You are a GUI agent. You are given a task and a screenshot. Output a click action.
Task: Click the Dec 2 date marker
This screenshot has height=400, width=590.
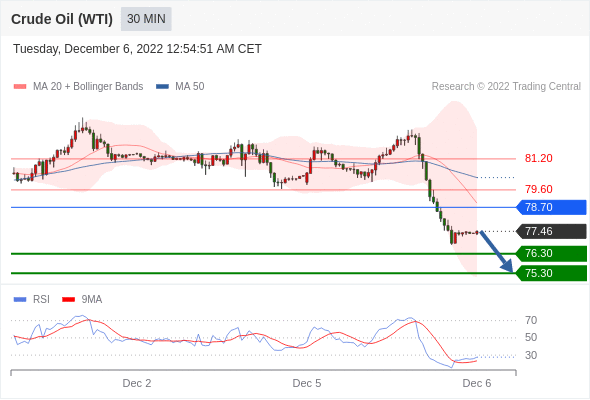(137, 383)
